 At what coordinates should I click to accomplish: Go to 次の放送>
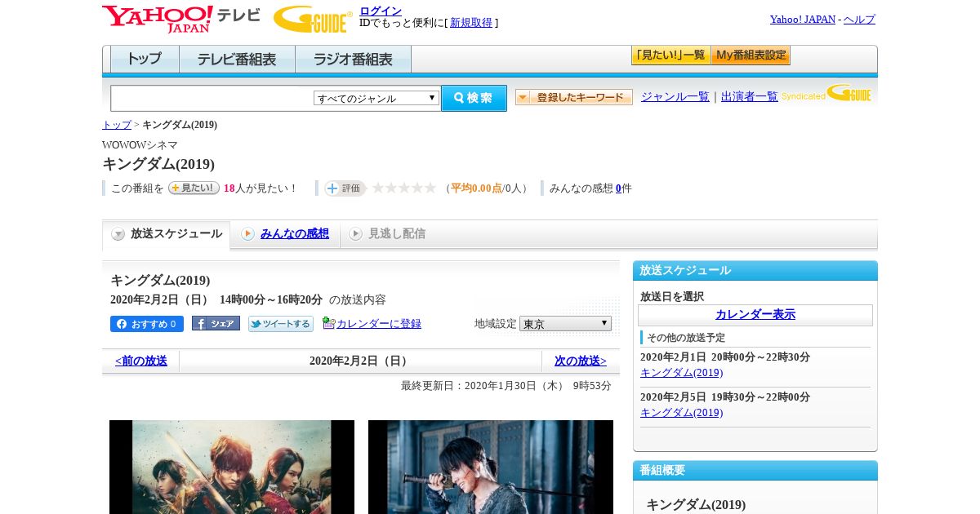581,361
